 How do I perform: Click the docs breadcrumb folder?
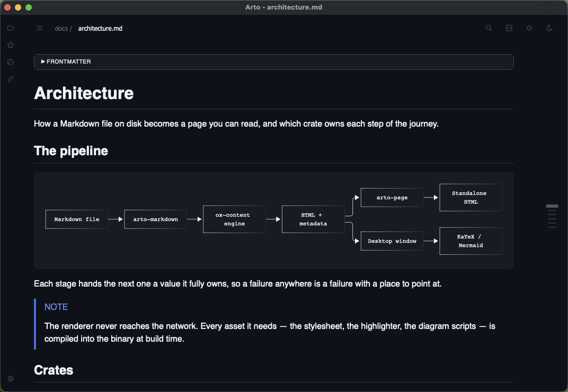(x=61, y=28)
